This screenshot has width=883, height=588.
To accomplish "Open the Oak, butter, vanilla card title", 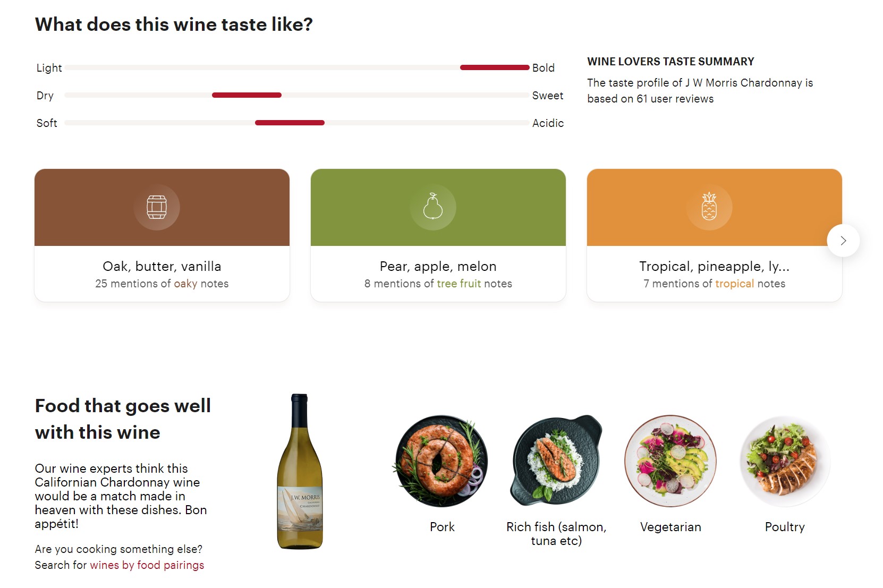I will point(162,266).
